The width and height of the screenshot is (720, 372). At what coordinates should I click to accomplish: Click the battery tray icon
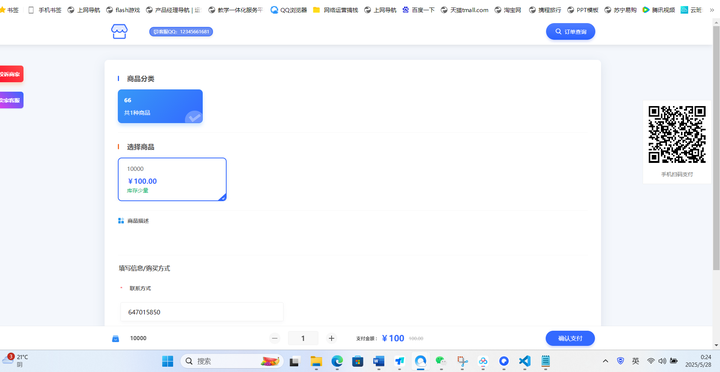(x=674, y=361)
